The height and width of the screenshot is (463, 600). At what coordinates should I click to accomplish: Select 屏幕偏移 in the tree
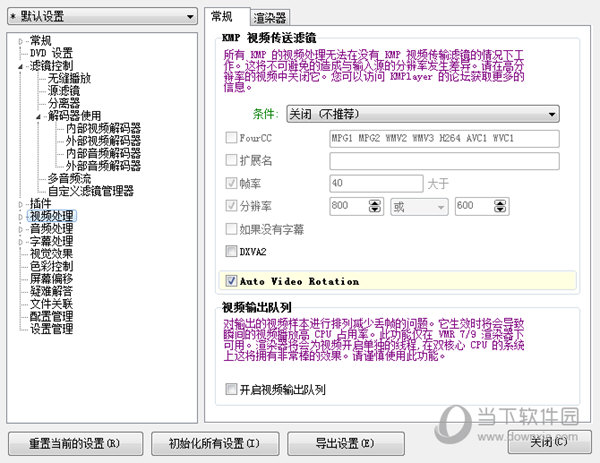coord(51,278)
